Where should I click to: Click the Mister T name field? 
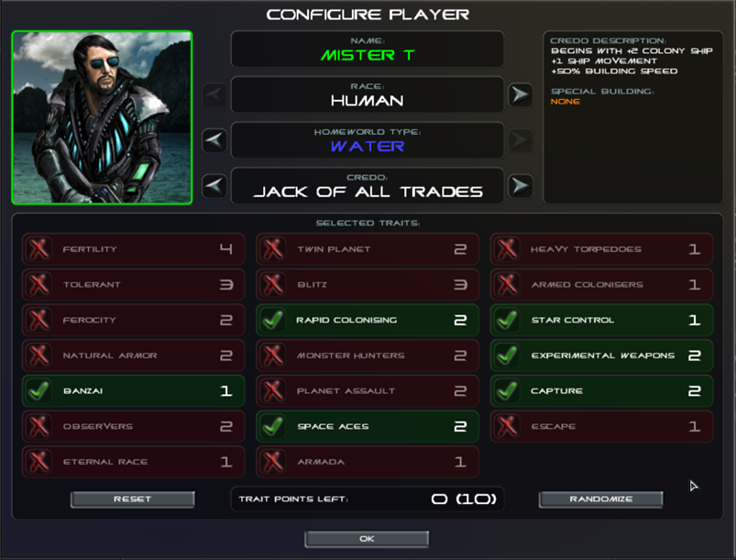click(x=368, y=49)
